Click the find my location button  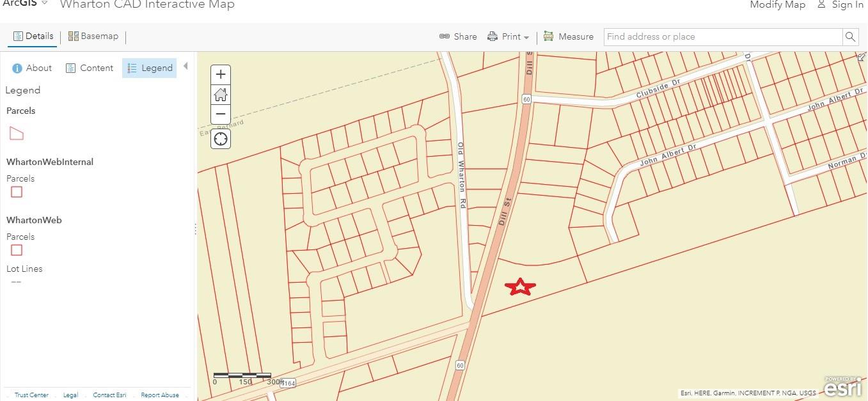pos(221,139)
